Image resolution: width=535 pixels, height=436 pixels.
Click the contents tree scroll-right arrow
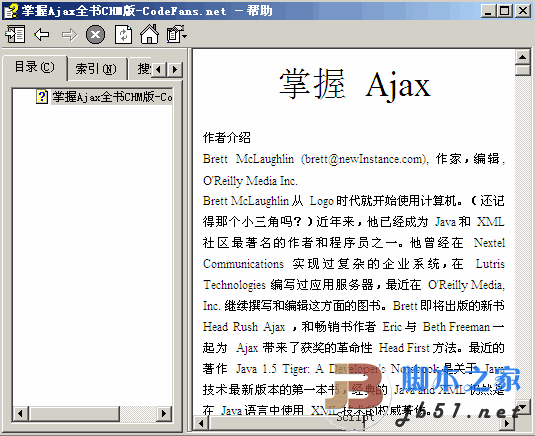coord(164,413)
